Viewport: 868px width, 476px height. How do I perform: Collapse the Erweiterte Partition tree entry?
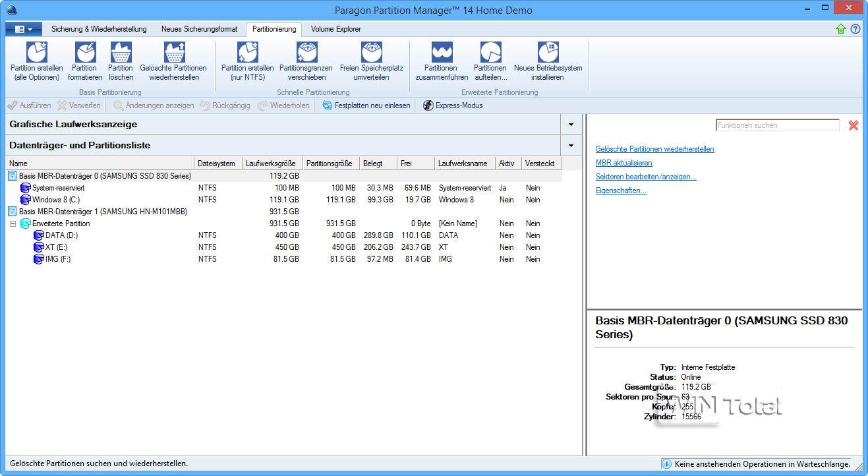point(12,223)
